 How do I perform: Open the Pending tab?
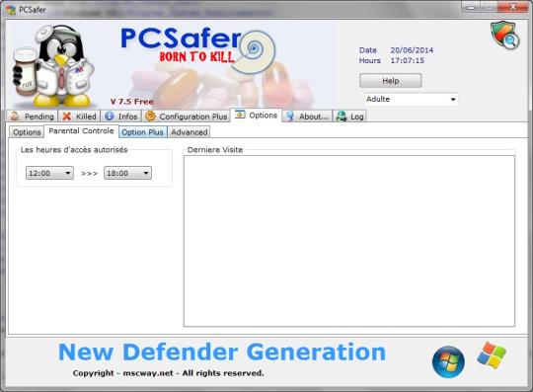(33, 117)
